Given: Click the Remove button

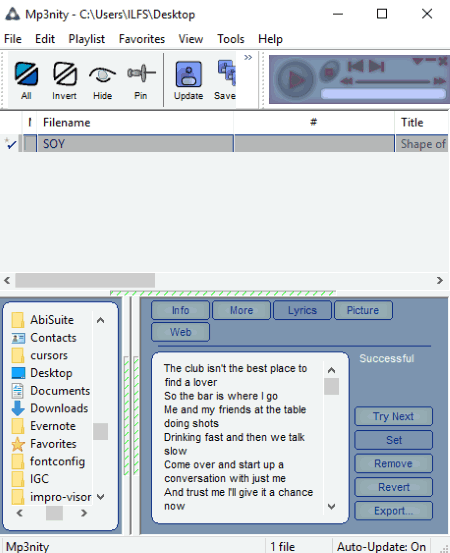Looking at the screenshot, I should [394, 463].
